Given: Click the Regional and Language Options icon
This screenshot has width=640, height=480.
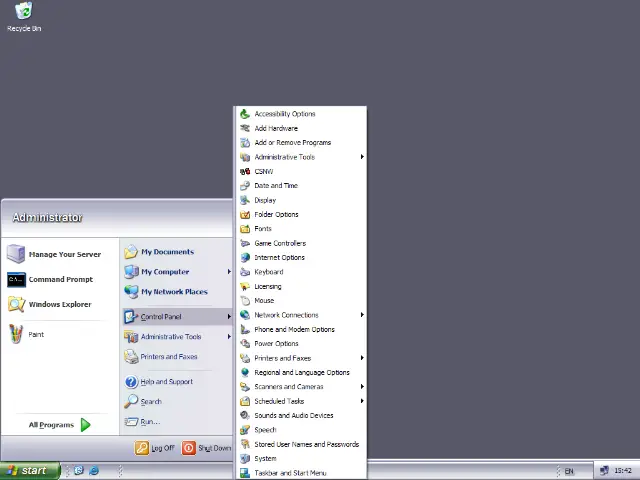Looking at the screenshot, I should point(245,372).
